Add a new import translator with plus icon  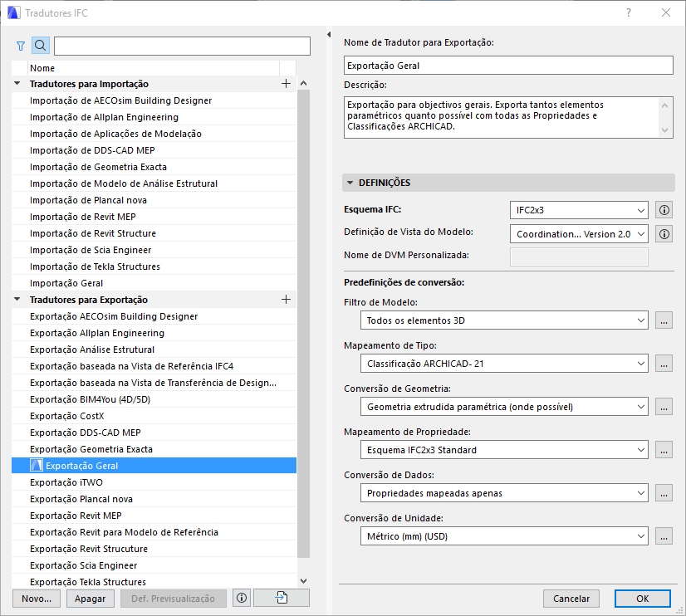click(x=287, y=83)
